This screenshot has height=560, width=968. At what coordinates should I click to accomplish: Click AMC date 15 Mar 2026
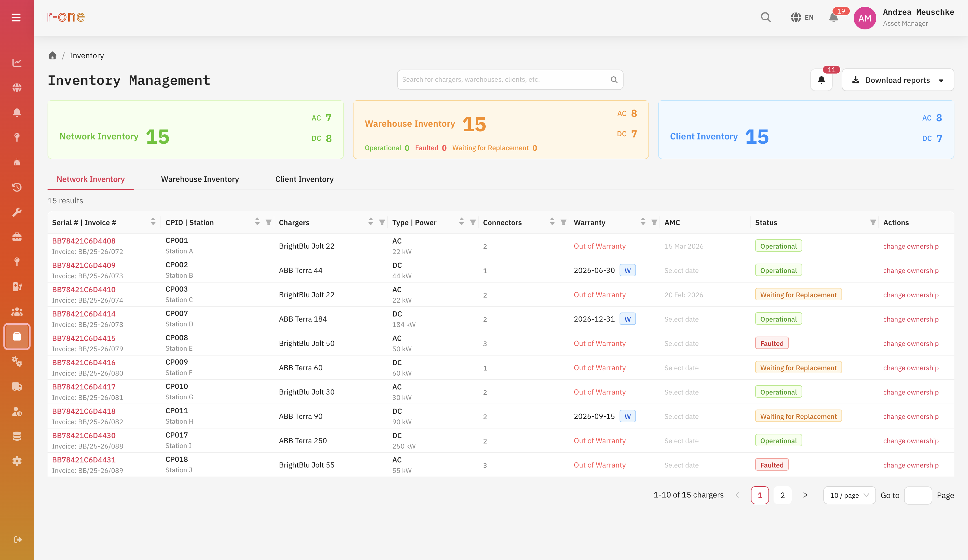684,246
